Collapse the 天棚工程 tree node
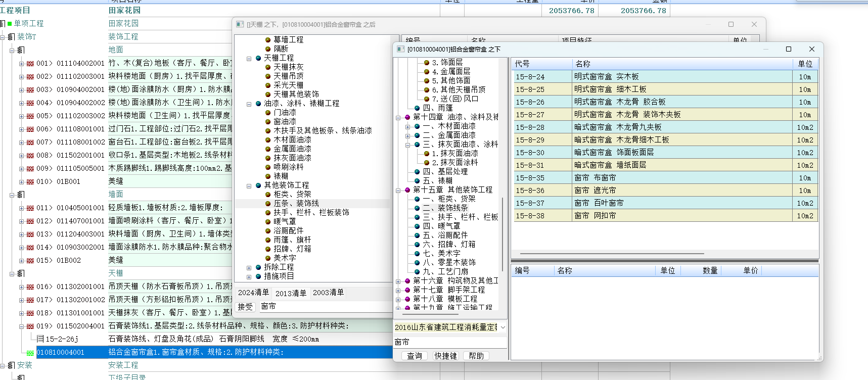The width and height of the screenshot is (868, 380). [249, 59]
